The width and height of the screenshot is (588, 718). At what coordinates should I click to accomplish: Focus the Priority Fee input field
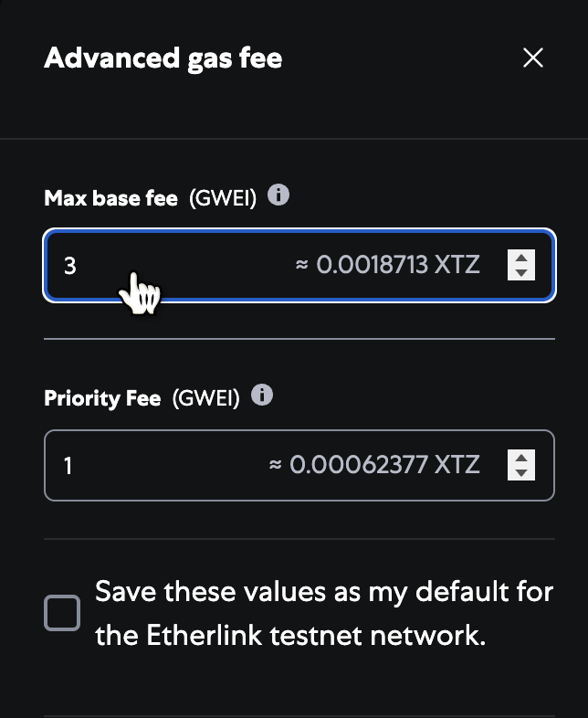click(164, 466)
